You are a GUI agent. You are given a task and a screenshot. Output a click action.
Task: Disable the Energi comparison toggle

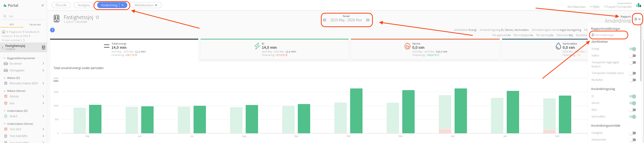point(633,49)
